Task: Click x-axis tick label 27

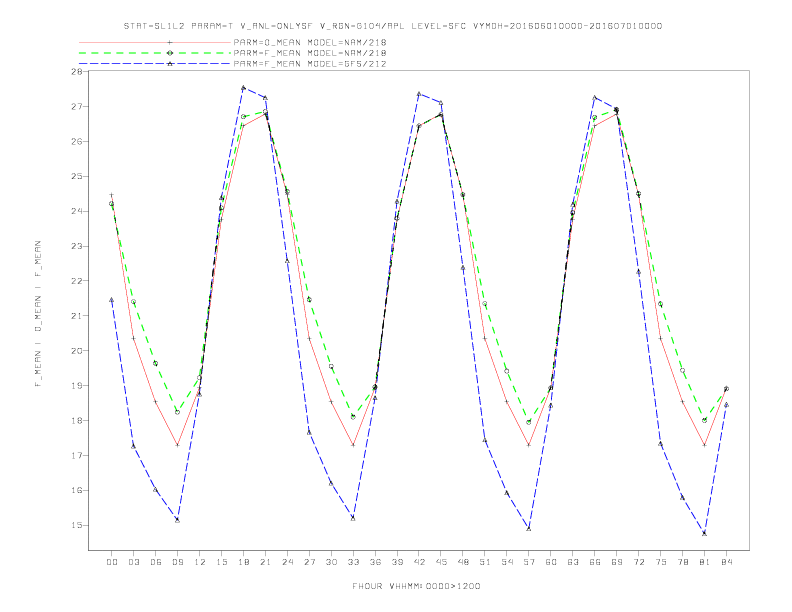Action: [x=309, y=562]
